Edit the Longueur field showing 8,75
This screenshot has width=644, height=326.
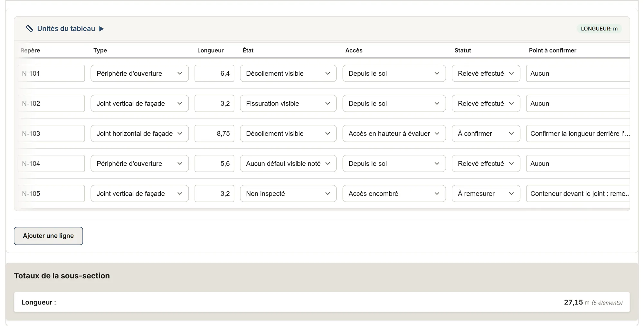214,134
